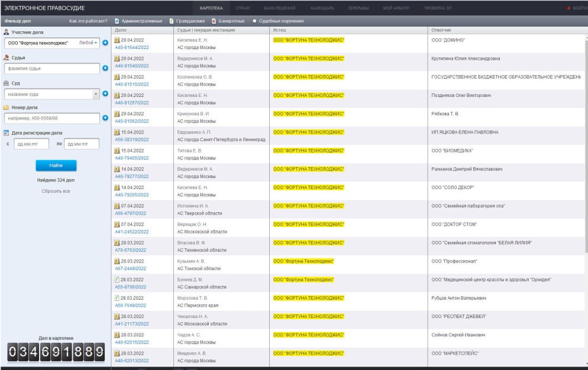Open case link А56-38319/2022
This screenshot has width=588, height=370.
(x=131, y=139)
